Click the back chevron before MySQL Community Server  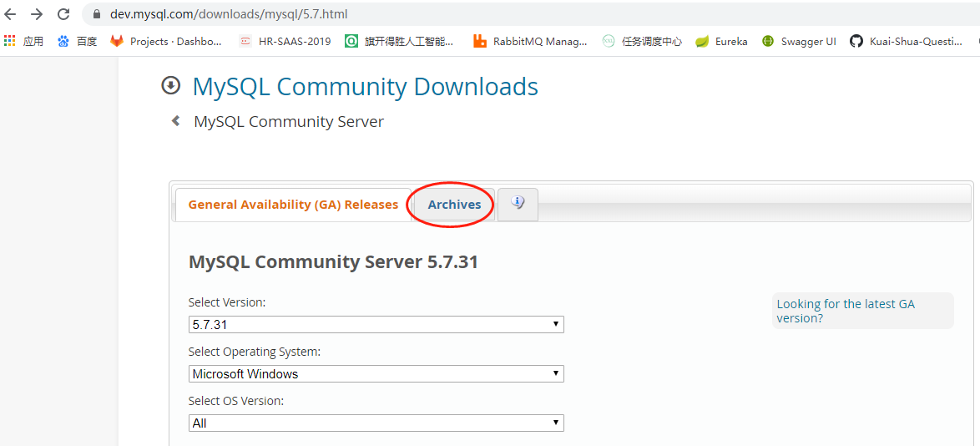click(x=175, y=121)
